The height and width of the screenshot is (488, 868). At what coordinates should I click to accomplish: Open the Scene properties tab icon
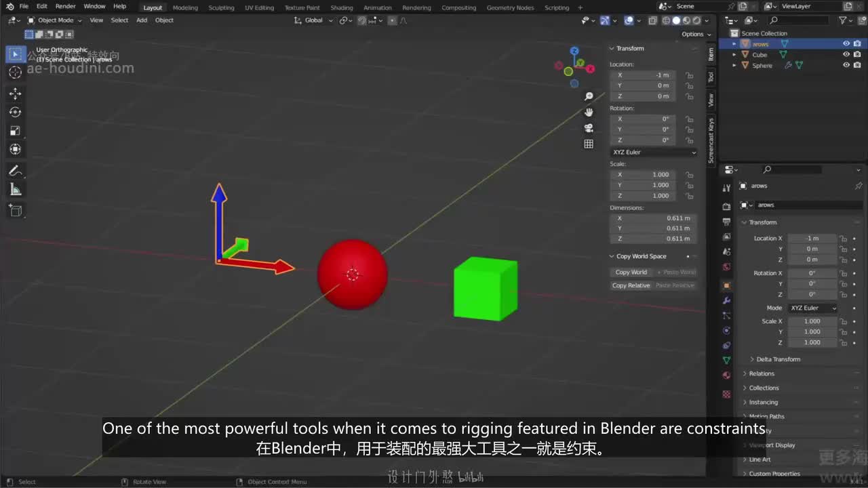pyautogui.click(x=726, y=251)
